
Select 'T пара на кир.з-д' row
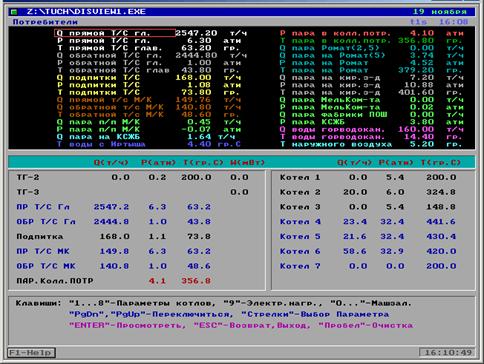371,92
